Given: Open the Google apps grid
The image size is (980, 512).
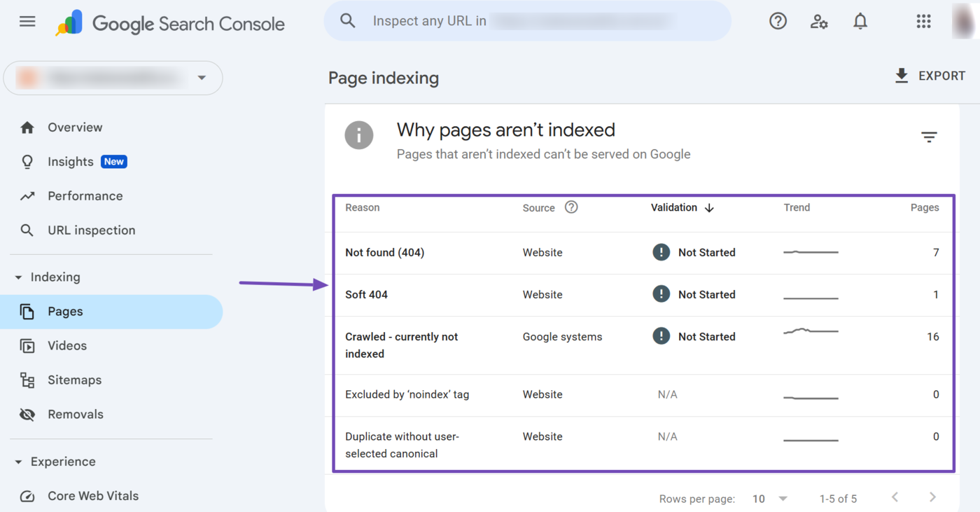Looking at the screenshot, I should (x=923, y=22).
